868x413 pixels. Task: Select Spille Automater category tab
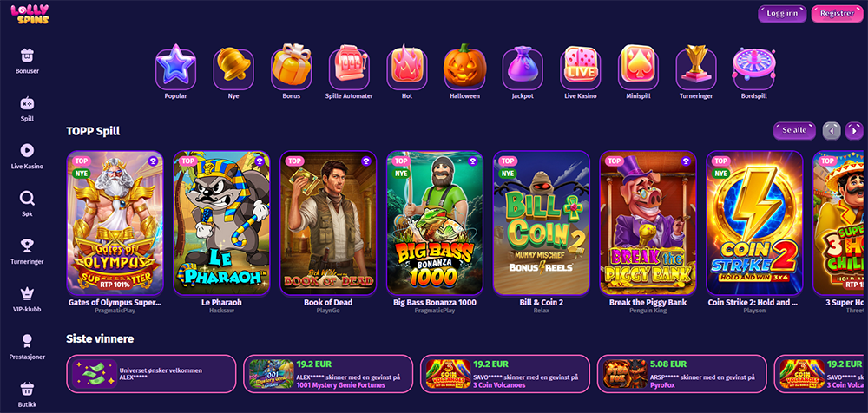[x=349, y=73]
